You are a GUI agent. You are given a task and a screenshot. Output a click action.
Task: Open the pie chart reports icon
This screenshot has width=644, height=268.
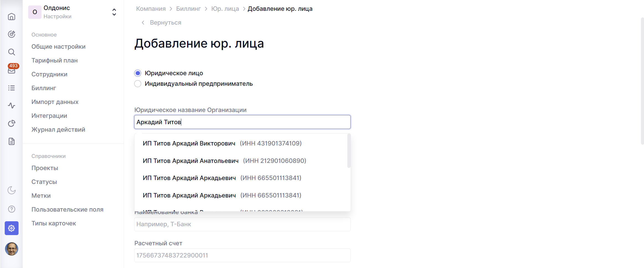11,123
